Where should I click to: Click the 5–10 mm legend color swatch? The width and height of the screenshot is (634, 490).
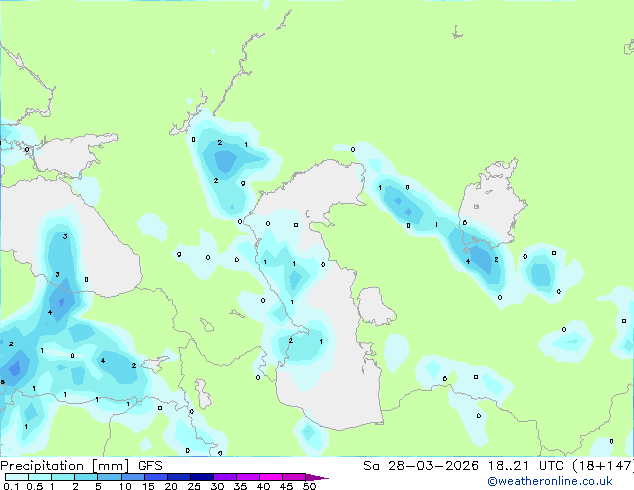point(109,477)
